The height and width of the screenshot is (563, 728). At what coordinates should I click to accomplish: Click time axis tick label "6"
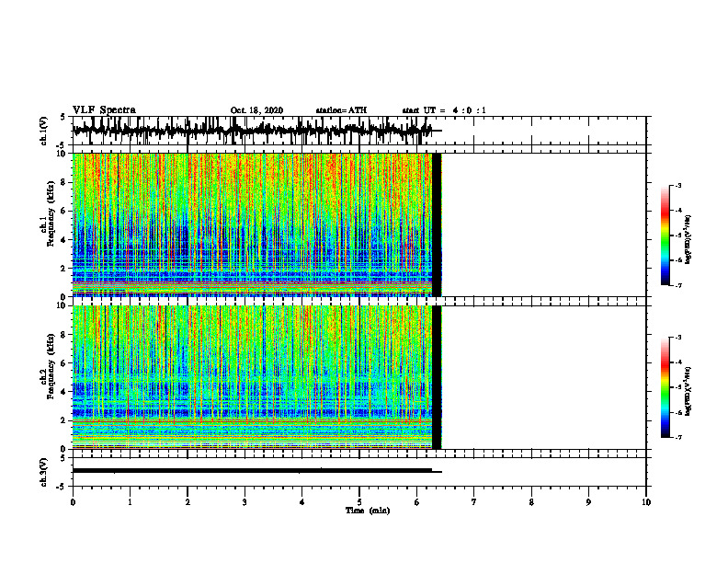[417, 502]
